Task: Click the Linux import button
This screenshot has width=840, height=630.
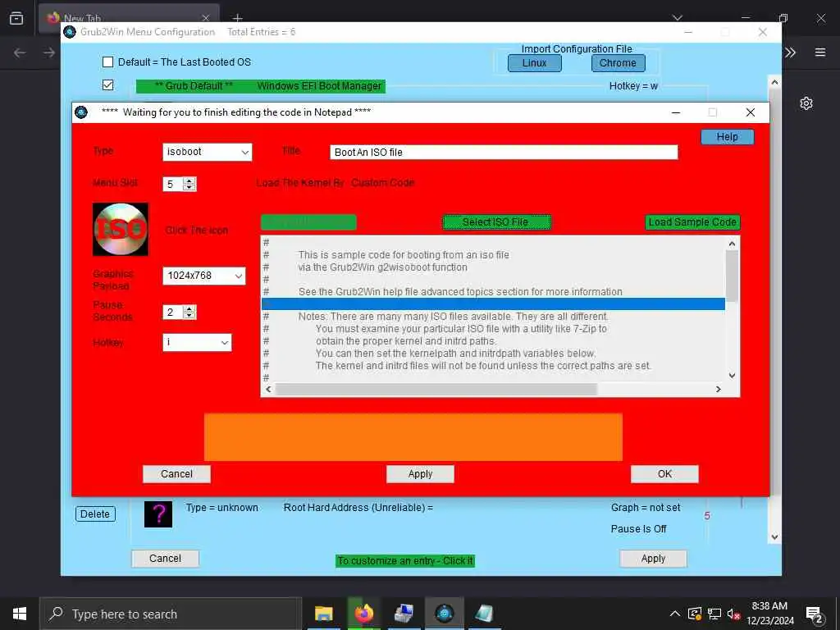Action: [x=534, y=63]
